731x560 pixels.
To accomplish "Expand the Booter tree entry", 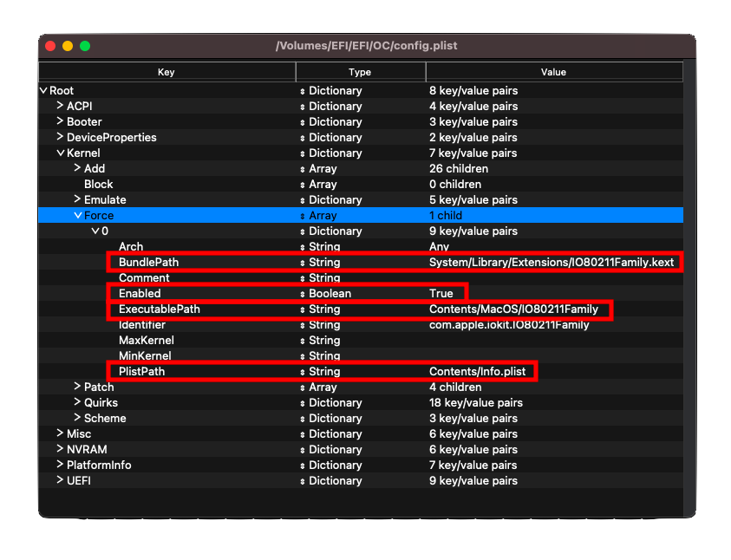I will (60, 121).
